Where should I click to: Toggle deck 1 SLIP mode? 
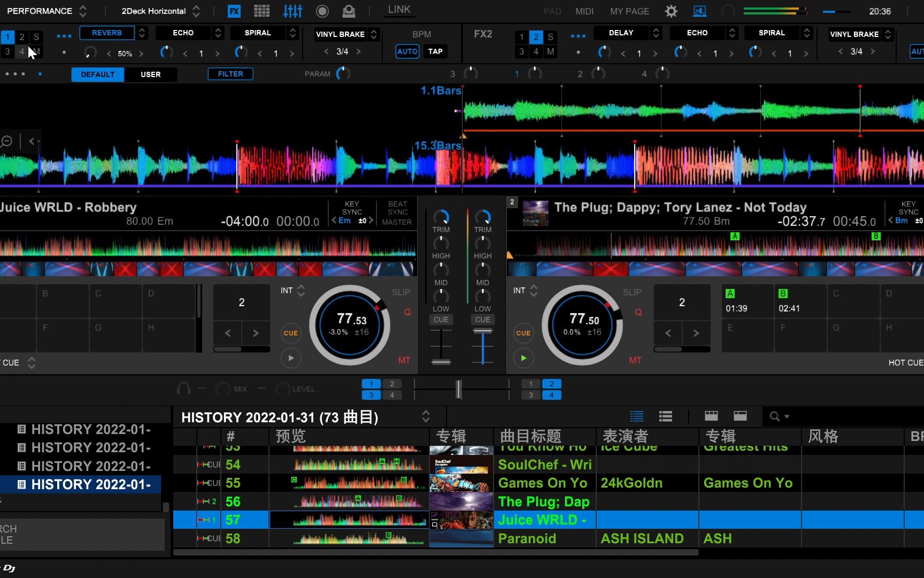pos(401,292)
